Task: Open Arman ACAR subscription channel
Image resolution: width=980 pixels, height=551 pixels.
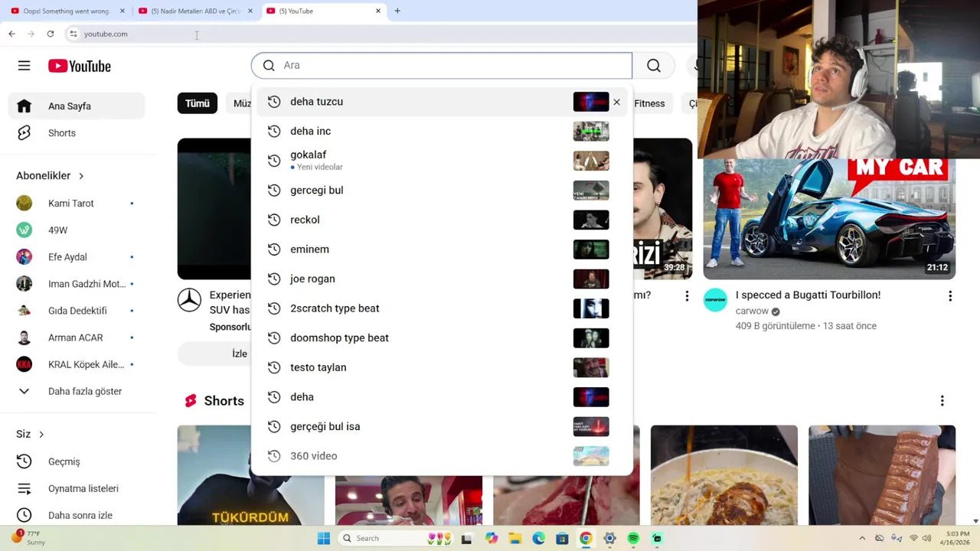Action: coord(77,337)
